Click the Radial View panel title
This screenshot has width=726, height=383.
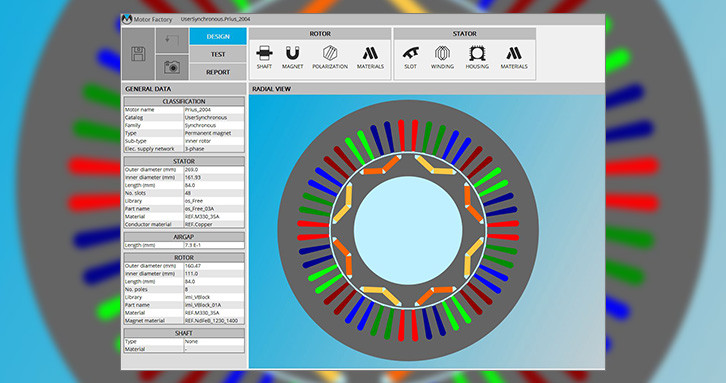click(271, 89)
